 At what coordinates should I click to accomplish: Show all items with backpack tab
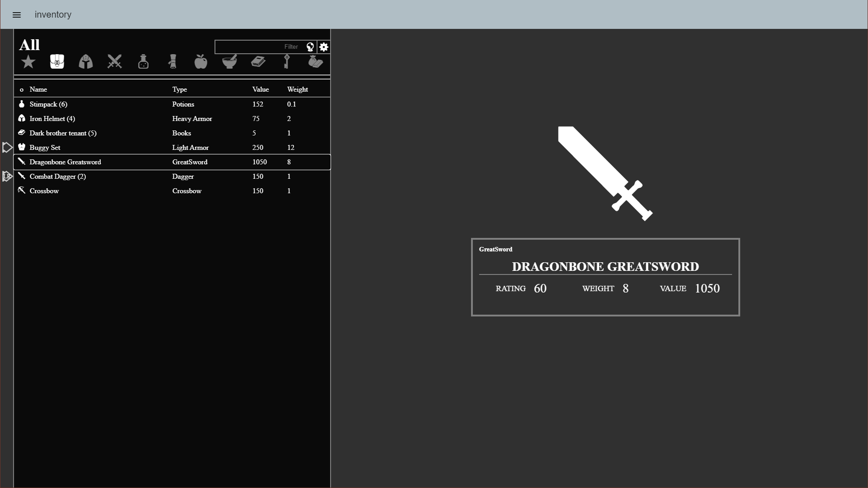[x=57, y=62]
